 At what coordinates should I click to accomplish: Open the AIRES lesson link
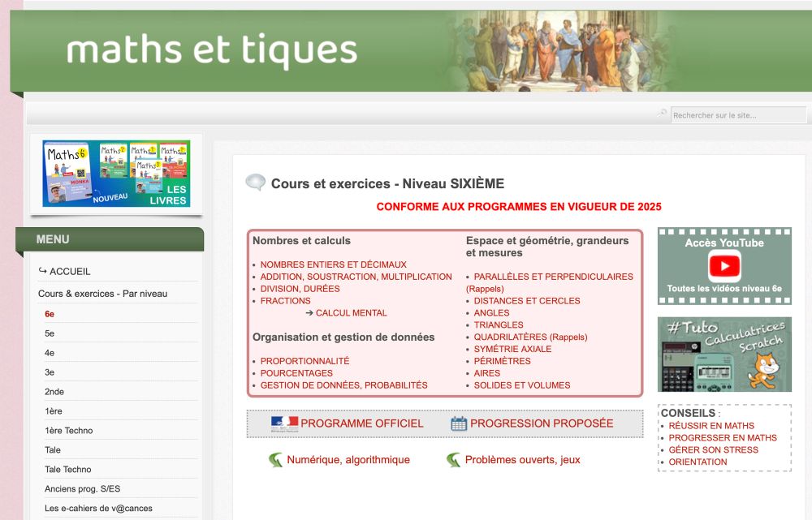tap(486, 373)
